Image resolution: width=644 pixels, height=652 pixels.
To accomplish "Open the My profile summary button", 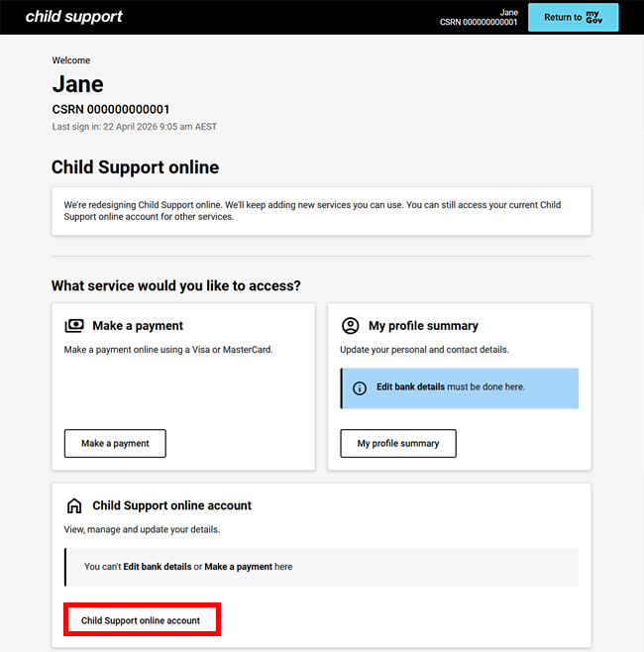I will pos(398,444).
